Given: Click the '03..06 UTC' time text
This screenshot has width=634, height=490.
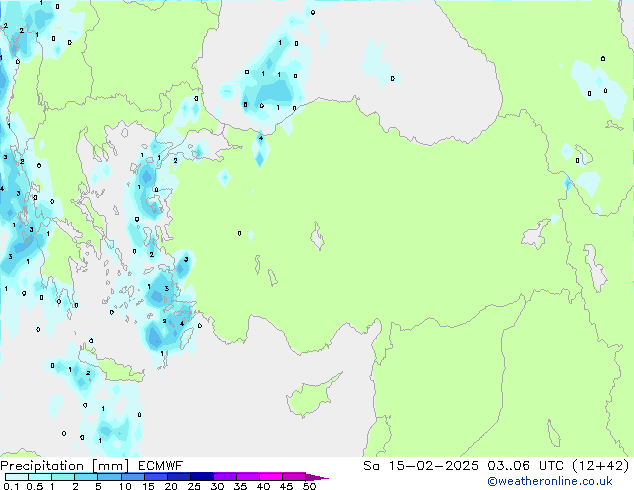Looking at the screenshot, I should point(525,466).
